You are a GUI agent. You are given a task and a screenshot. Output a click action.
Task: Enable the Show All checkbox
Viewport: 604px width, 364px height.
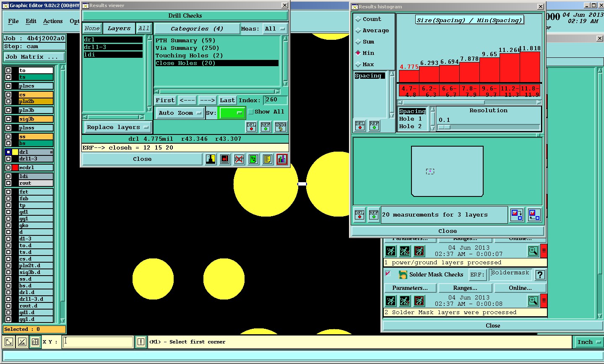point(251,112)
